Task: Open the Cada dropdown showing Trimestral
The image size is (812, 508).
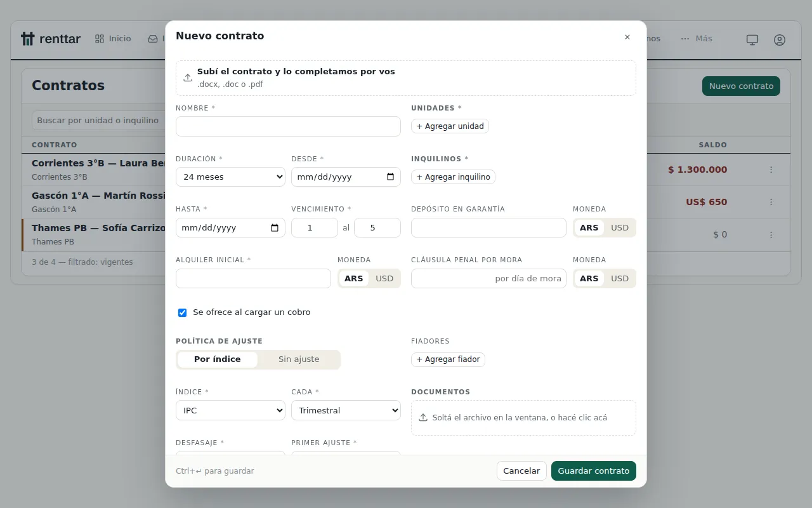Action: coord(346,410)
